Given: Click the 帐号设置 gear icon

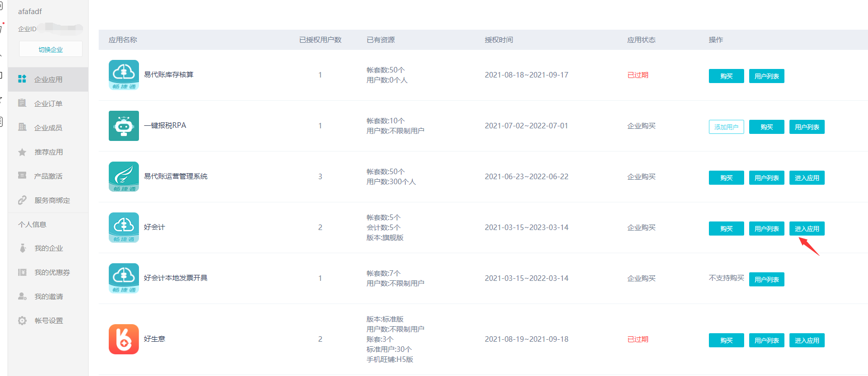Looking at the screenshot, I should pyautogui.click(x=22, y=321).
